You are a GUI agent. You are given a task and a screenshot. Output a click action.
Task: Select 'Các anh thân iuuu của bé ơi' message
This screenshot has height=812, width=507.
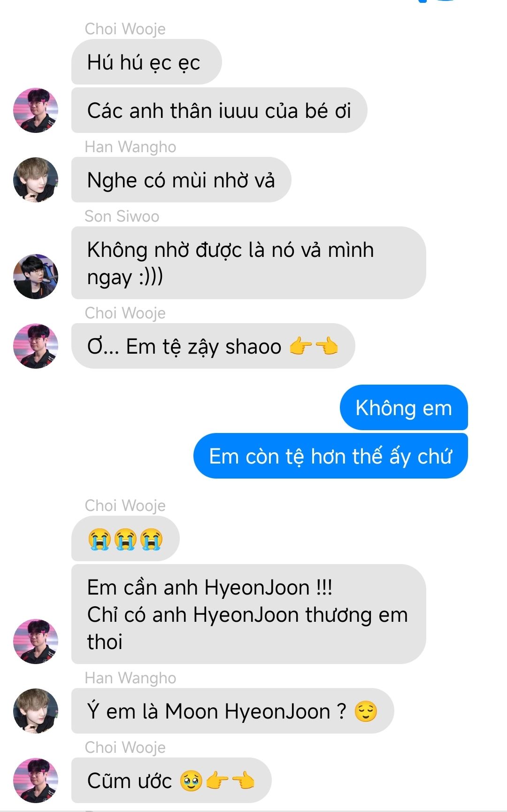pos(219,110)
